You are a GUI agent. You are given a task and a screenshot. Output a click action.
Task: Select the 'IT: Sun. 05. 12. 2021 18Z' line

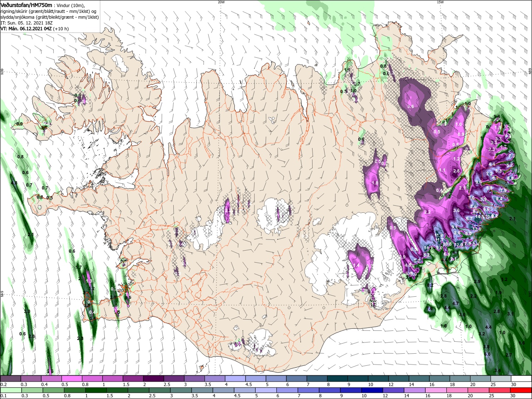[27, 23]
